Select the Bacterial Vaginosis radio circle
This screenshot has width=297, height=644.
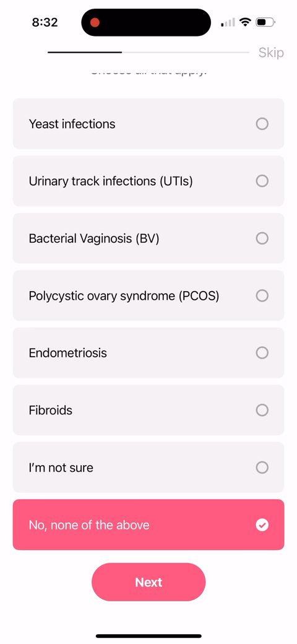(x=262, y=238)
